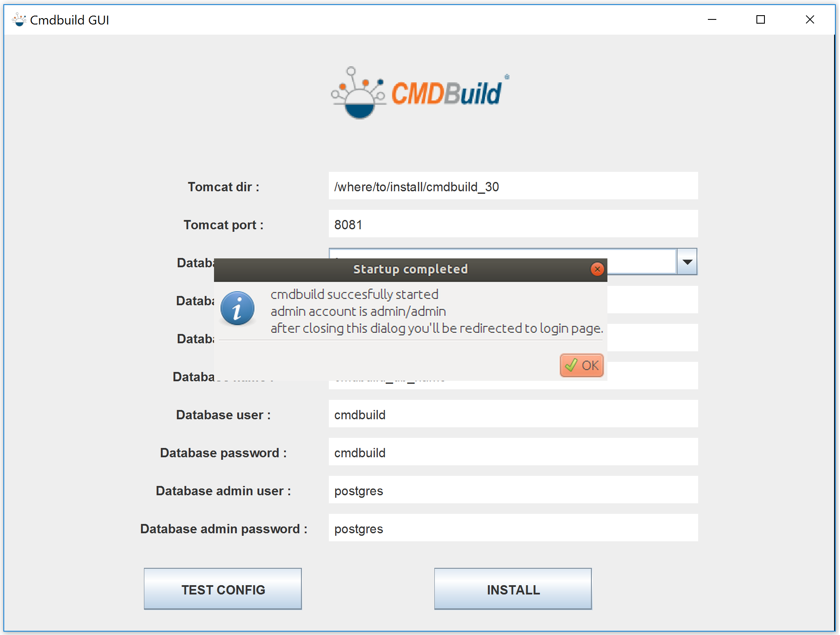Maximize the Cmdbuild GUI window
The width and height of the screenshot is (840, 635).
click(x=760, y=19)
